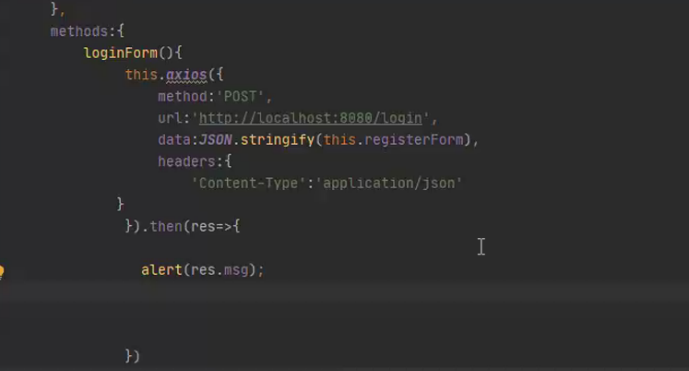This screenshot has width=689, height=371.
Task: Click the then callback keyword
Action: (x=166, y=226)
